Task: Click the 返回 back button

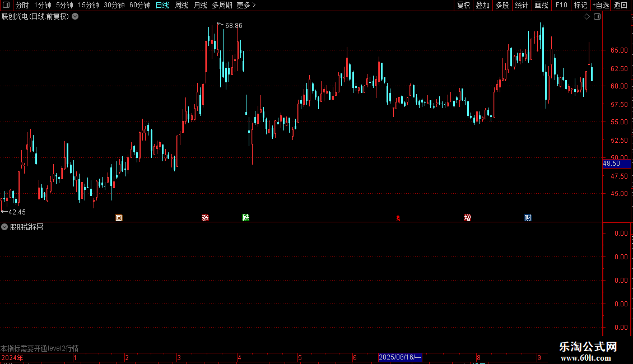Action: click(x=621, y=5)
